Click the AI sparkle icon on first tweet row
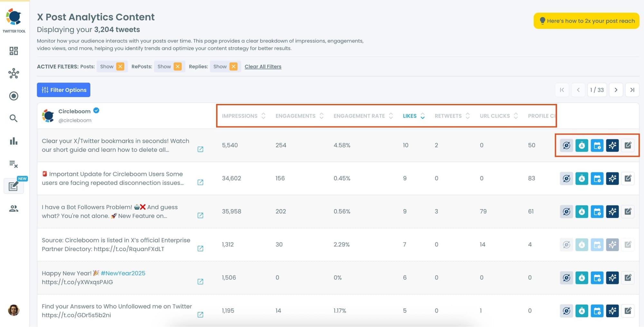Viewport: 644px width, 327px height. click(612, 145)
